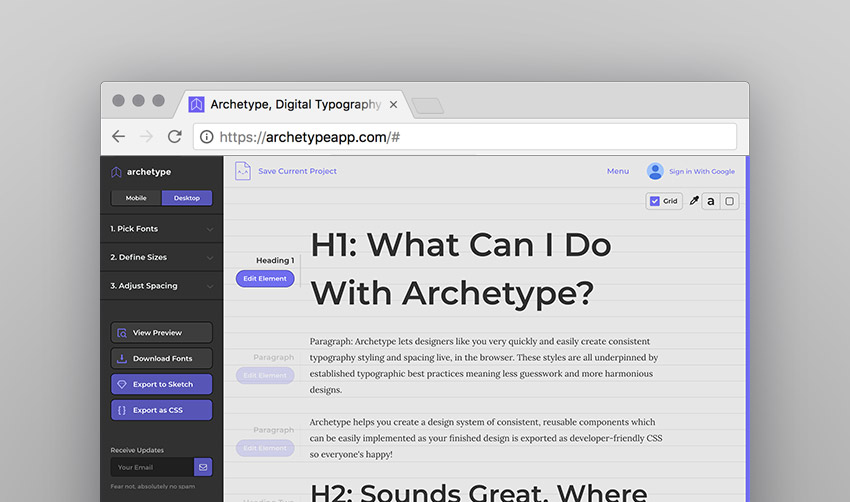
Task: Click the browser back arrow
Action: pos(119,137)
